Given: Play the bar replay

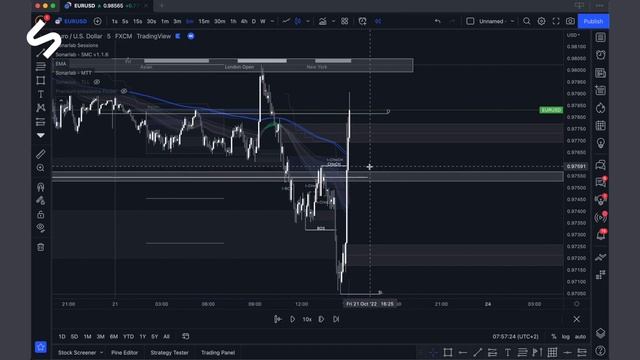Looking at the screenshot, I should 292,319.
